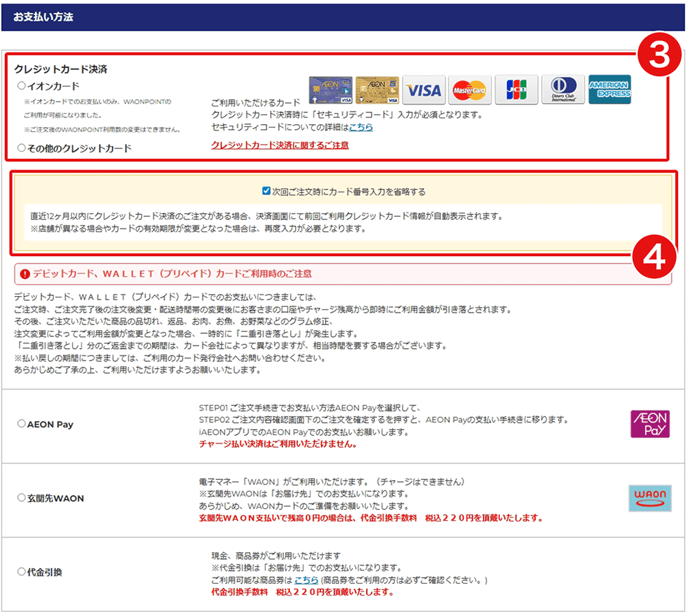Click the Diners Club International logo
This screenshot has width=687, height=616.
563,90
